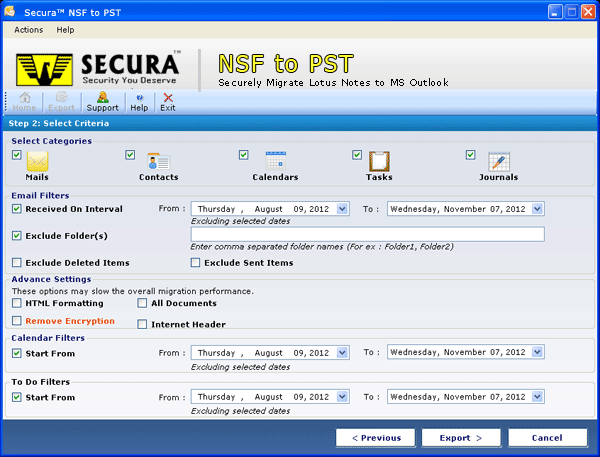This screenshot has width=600, height=457.
Task: Open Email Filters To date dropdown
Action: [538, 209]
